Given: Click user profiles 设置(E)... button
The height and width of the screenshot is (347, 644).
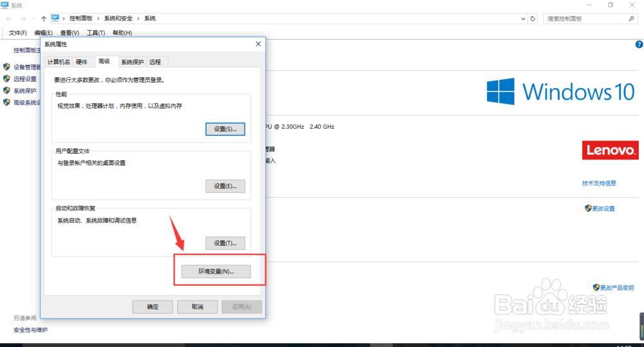Looking at the screenshot, I should click(x=225, y=186).
